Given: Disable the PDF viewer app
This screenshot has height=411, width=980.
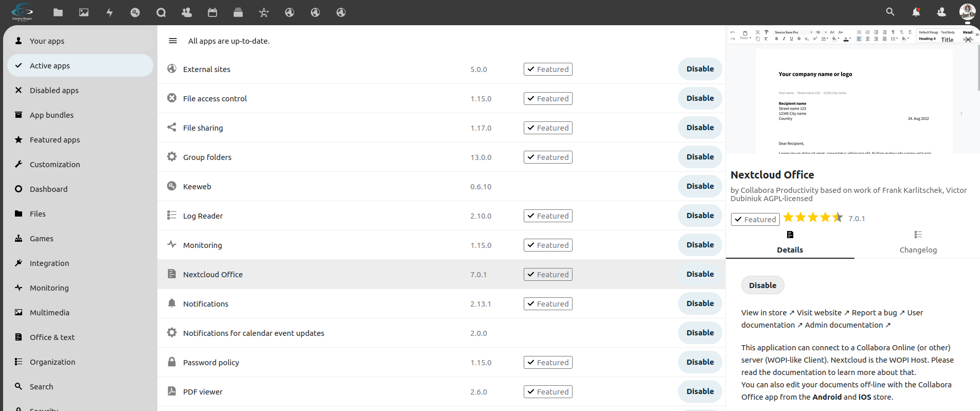Looking at the screenshot, I should pos(700,391).
